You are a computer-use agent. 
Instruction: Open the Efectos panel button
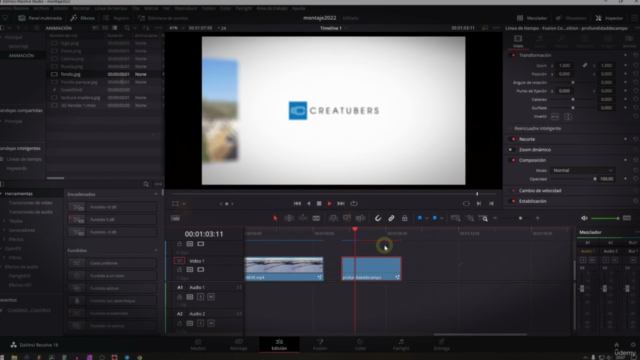click(82, 18)
